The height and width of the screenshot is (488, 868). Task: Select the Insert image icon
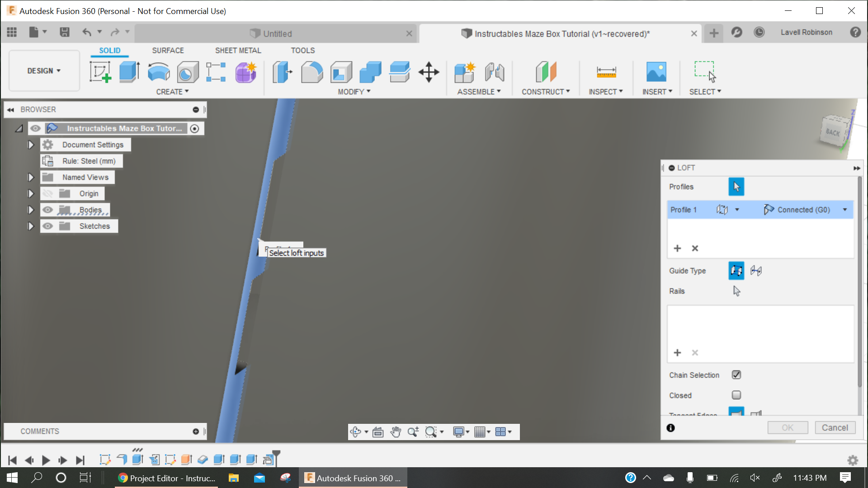pos(656,72)
